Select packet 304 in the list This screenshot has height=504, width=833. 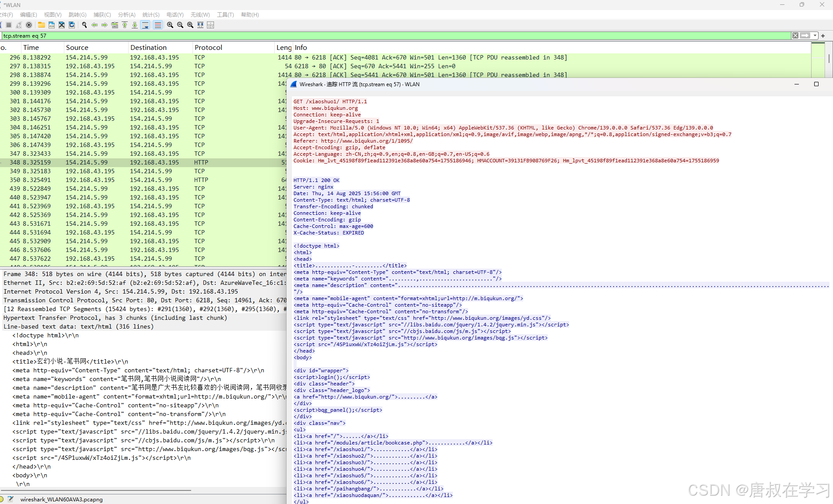pos(143,127)
